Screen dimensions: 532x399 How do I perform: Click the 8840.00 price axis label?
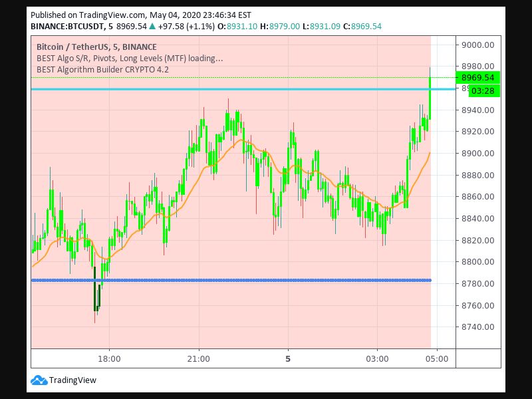click(477, 218)
